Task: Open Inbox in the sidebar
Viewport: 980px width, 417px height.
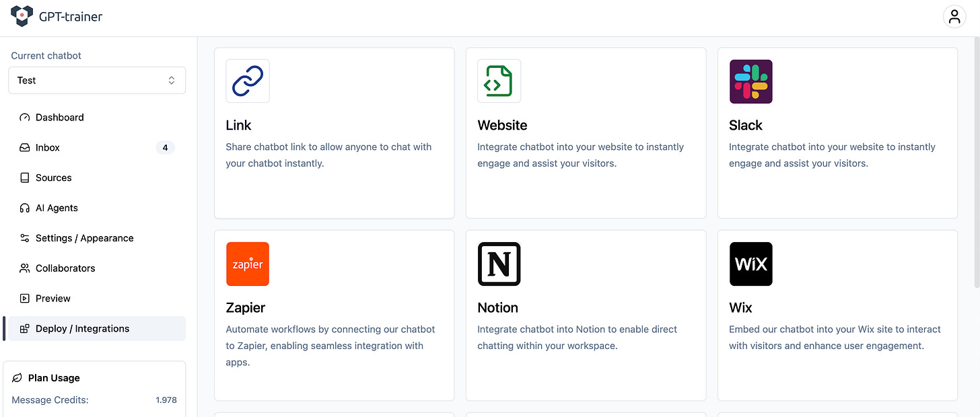Action: 96,147
